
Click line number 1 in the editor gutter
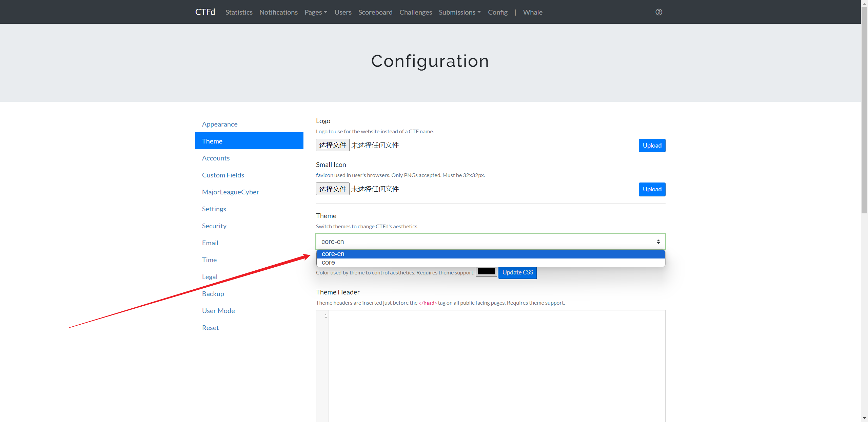[x=325, y=316]
